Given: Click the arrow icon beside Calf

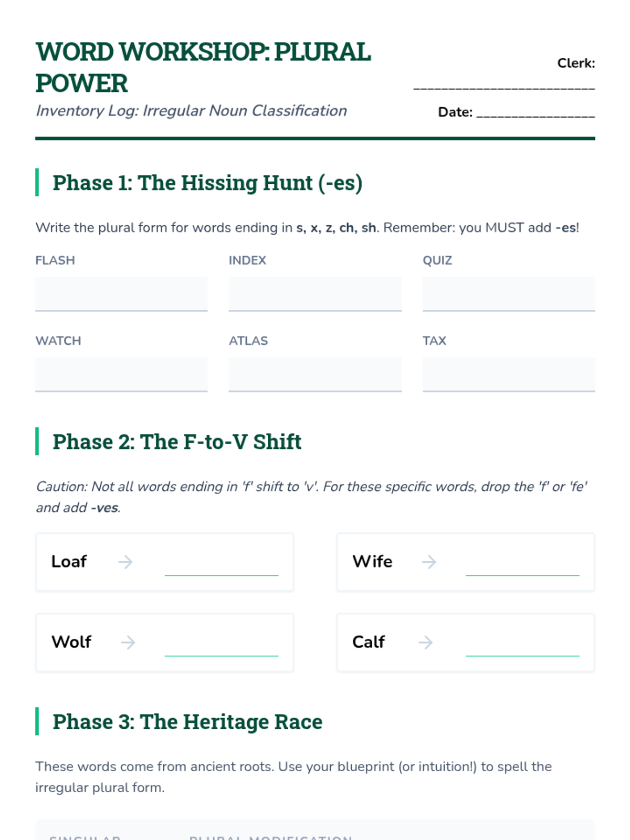Looking at the screenshot, I should (x=426, y=643).
